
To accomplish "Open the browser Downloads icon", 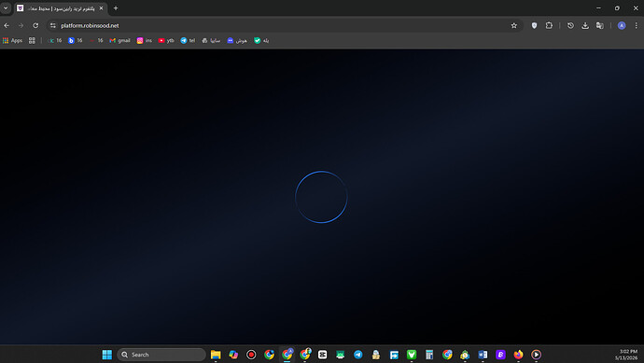I will pos(585,25).
